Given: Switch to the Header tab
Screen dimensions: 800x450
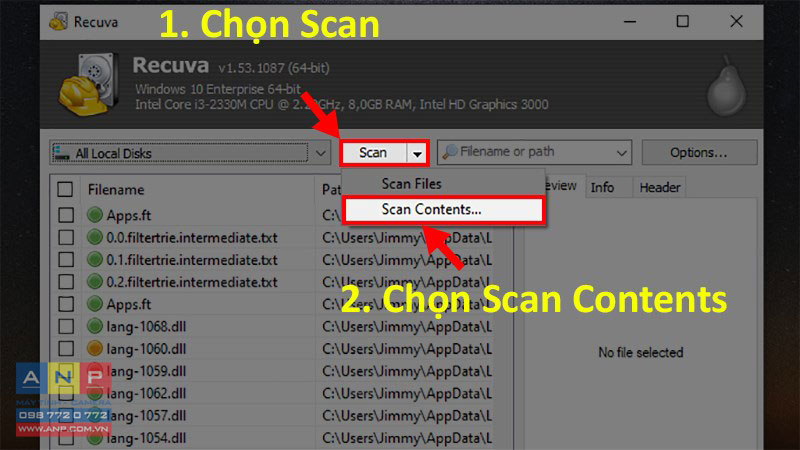Looking at the screenshot, I should (660, 187).
